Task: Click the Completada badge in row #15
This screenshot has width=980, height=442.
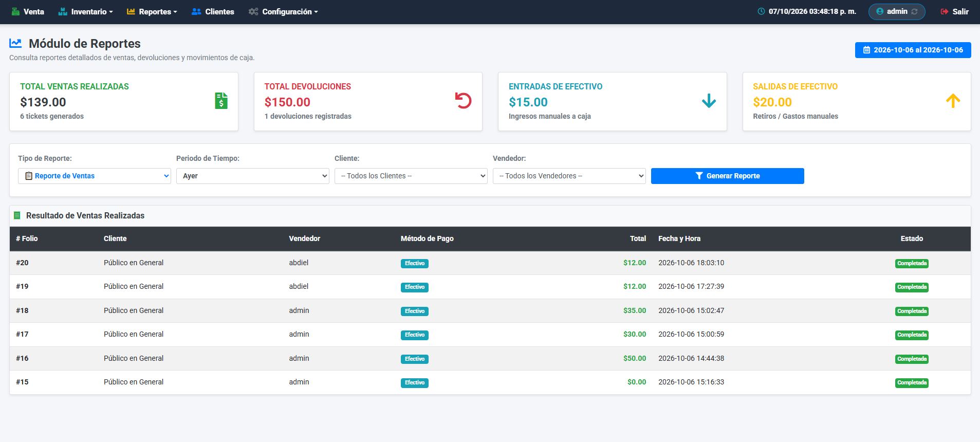Action: pos(912,383)
